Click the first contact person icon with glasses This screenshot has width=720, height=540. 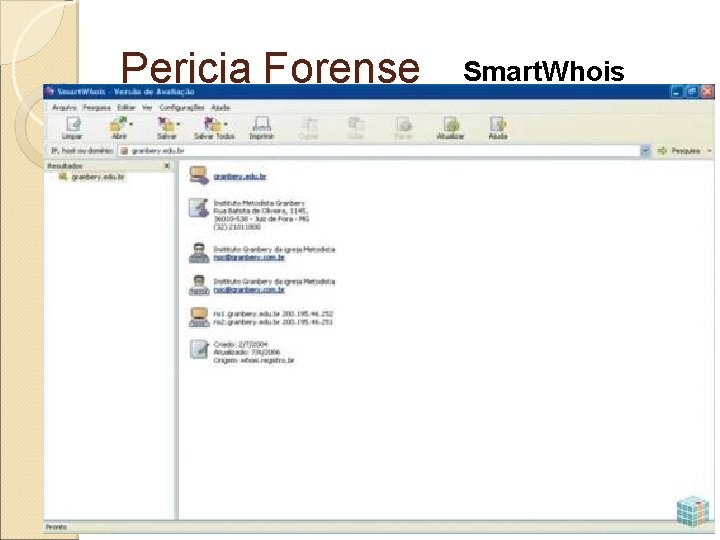click(x=199, y=253)
